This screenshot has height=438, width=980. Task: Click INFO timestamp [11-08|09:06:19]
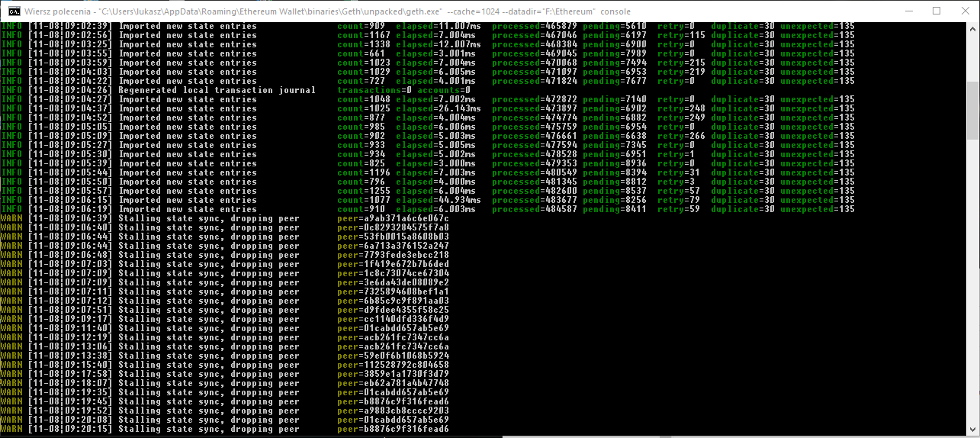click(x=70, y=209)
